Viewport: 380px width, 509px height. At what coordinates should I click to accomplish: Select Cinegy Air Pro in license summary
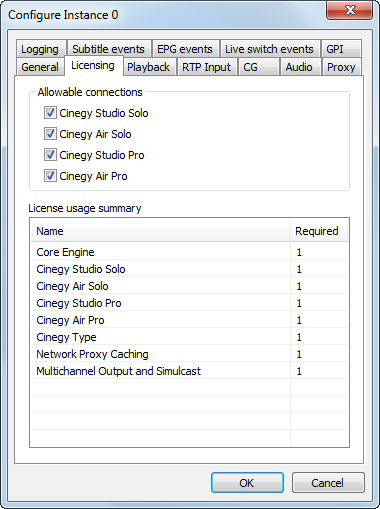[189, 320]
